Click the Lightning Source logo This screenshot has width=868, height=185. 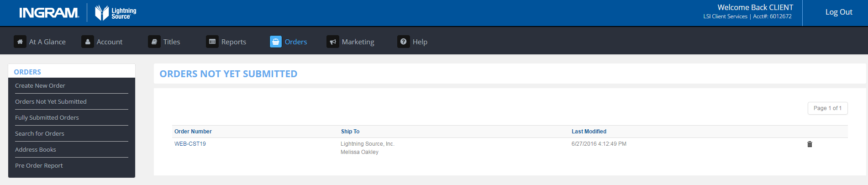point(116,13)
